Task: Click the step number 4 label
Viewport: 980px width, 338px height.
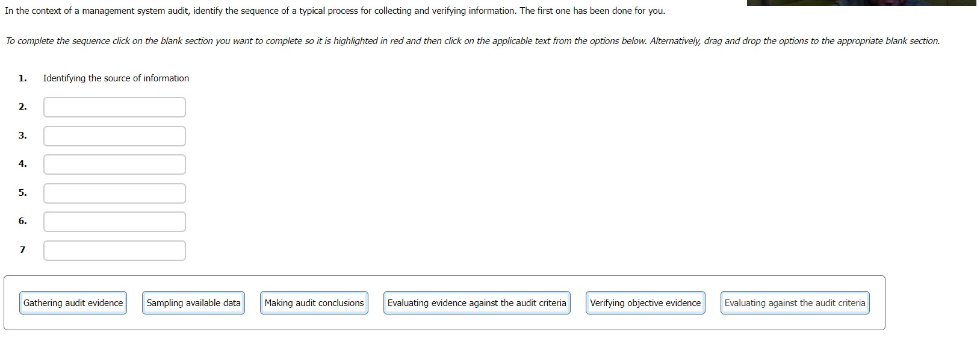Action: 22,164
